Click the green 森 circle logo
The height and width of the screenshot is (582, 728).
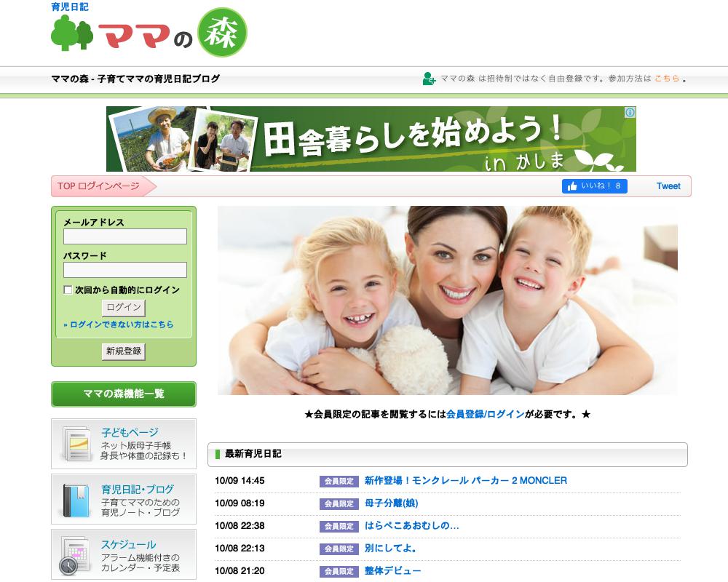(223, 33)
